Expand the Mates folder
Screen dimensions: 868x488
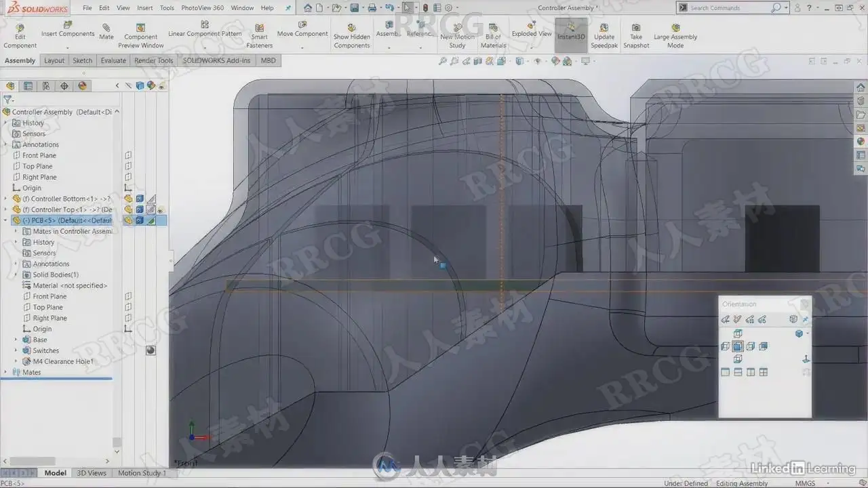coord(6,372)
